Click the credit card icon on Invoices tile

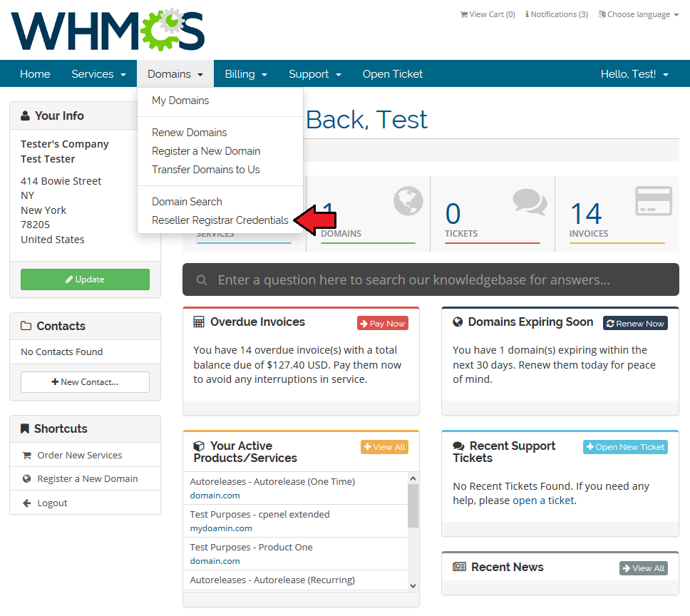pyautogui.click(x=654, y=201)
